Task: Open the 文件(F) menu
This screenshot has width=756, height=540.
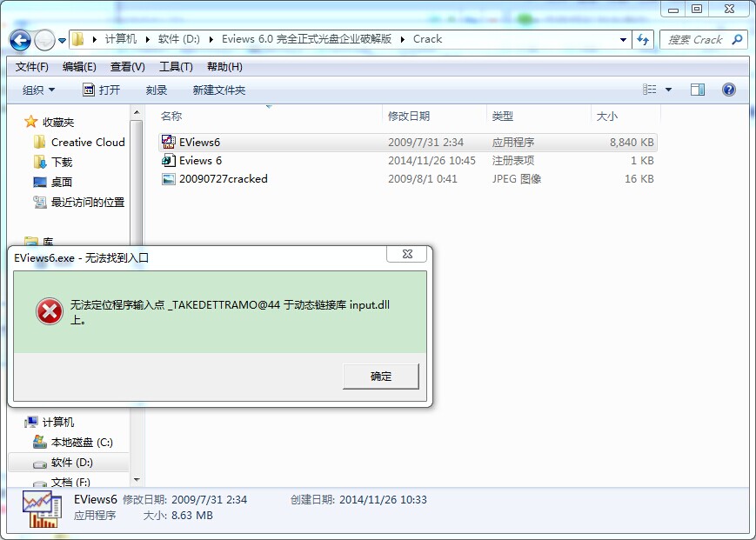Action: 32,66
